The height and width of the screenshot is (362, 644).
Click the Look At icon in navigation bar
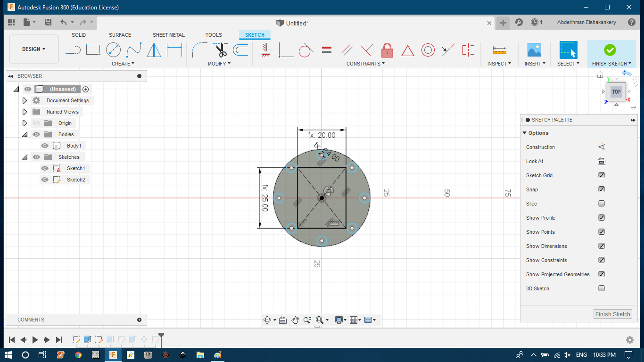tap(283, 320)
